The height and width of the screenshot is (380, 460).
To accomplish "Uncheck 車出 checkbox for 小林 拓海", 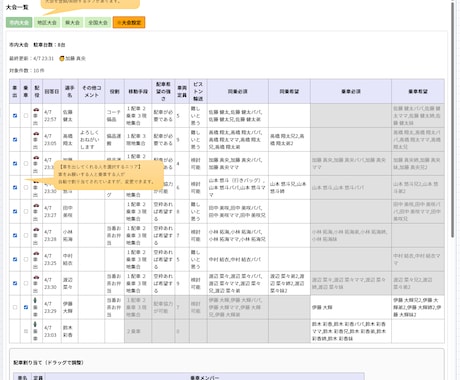I will pos(15,235).
